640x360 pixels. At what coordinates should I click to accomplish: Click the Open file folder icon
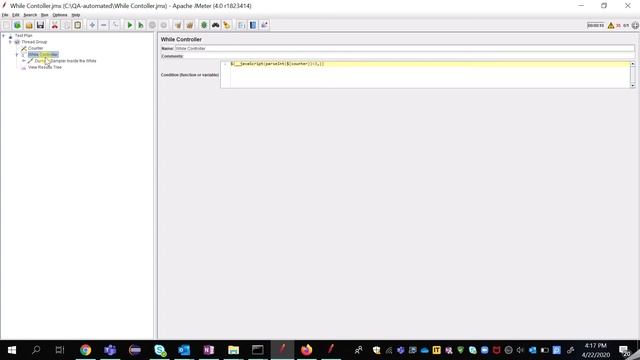[29, 25]
